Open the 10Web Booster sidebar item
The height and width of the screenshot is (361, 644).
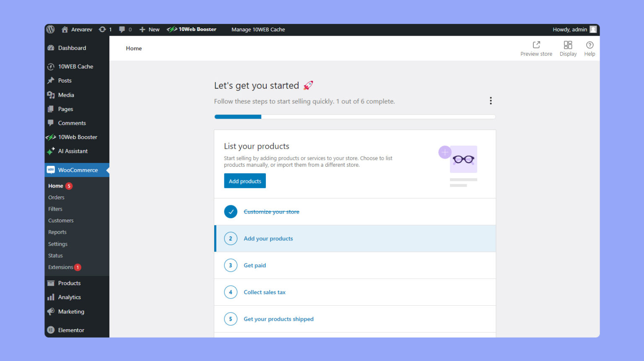77,137
